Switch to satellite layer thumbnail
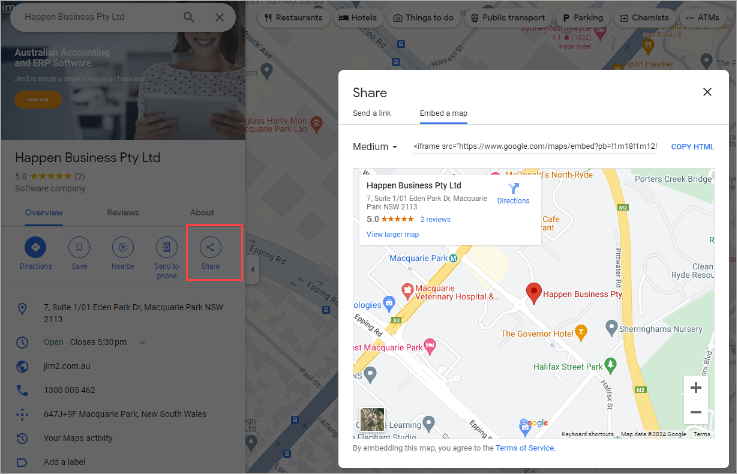737x474 pixels. click(372, 419)
